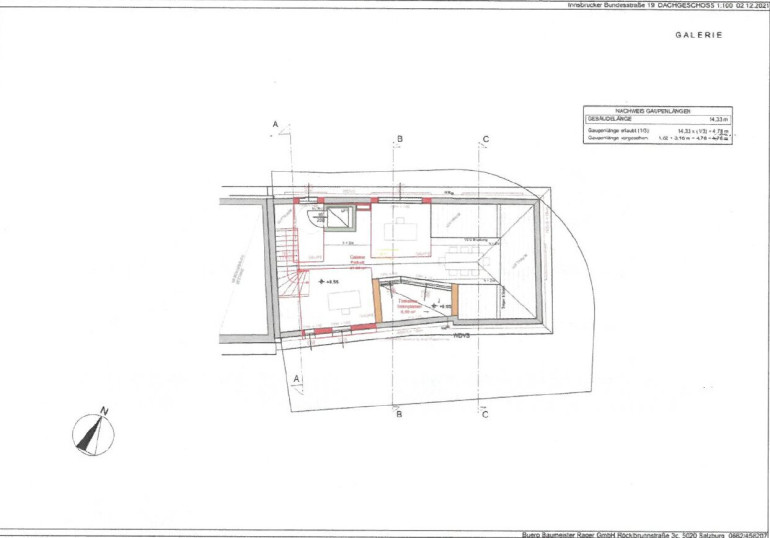This screenshot has width=770, height=538.
Task: Click the north arrow compass symbol
Action: [x=93, y=433]
